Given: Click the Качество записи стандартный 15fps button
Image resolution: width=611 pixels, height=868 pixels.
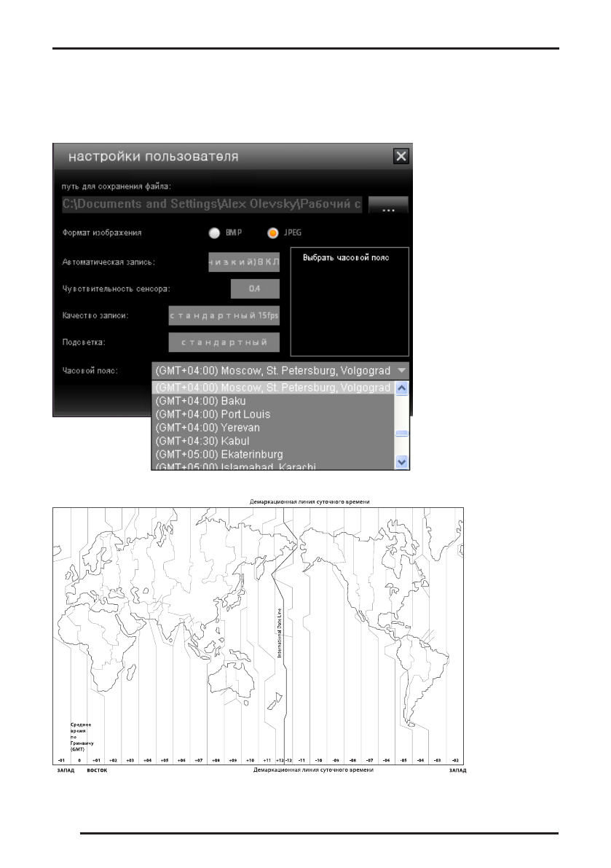Looking at the screenshot, I should point(224,316).
